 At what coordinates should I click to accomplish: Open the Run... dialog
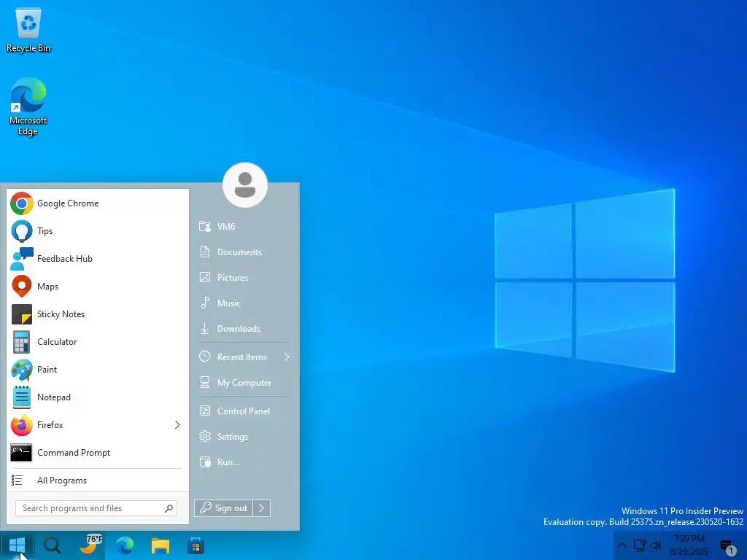[244, 462]
